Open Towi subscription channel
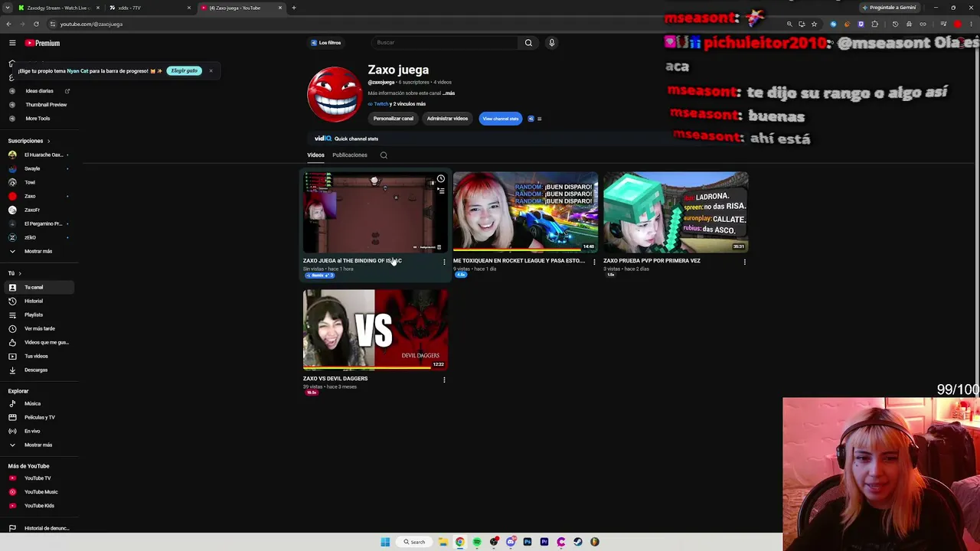980x551 pixels. (38, 182)
